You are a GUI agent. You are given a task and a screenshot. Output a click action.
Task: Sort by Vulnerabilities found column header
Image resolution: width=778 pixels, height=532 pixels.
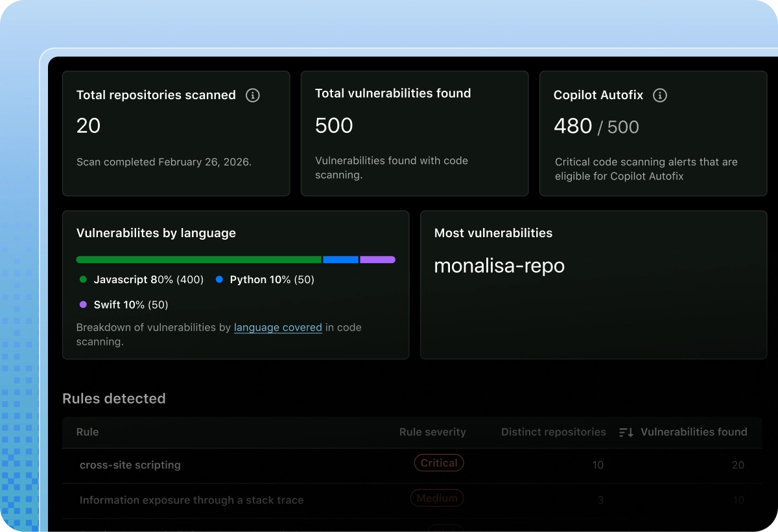click(694, 432)
